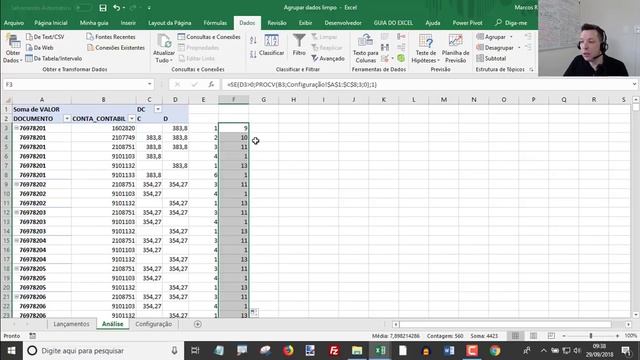
Task: Open the Name Box dropdown arrow
Action: pyautogui.click(x=149, y=84)
